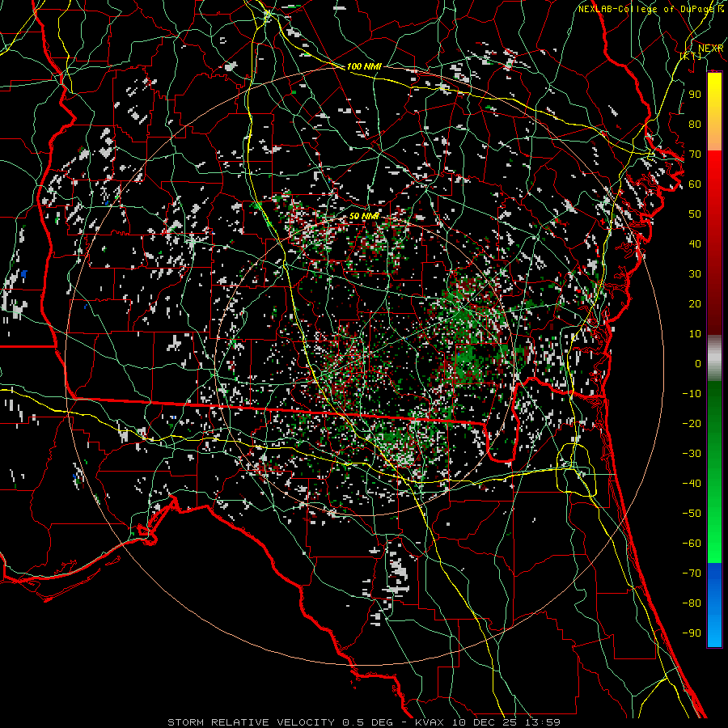Click the 100 NMI range ring label
The width and height of the screenshot is (728, 728).
click(x=364, y=66)
